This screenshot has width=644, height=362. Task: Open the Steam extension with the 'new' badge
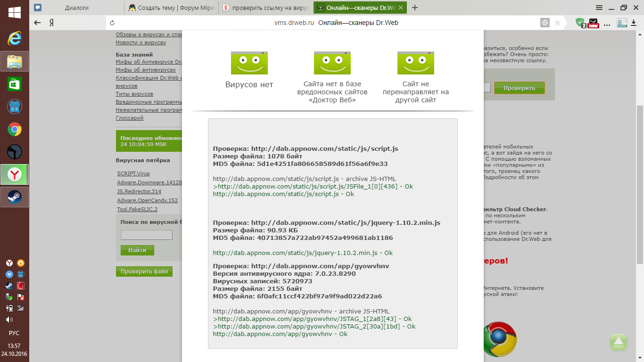pyautogui.click(x=594, y=22)
